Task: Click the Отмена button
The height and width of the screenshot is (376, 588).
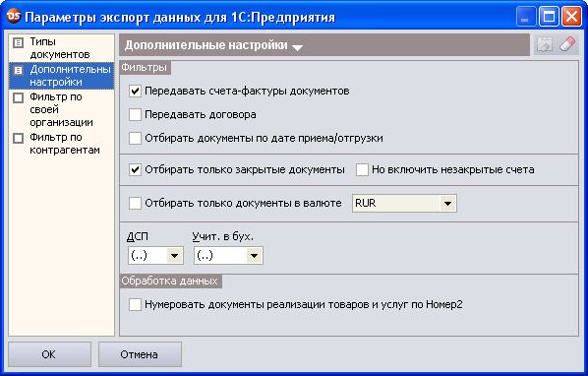Action: (140, 354)
